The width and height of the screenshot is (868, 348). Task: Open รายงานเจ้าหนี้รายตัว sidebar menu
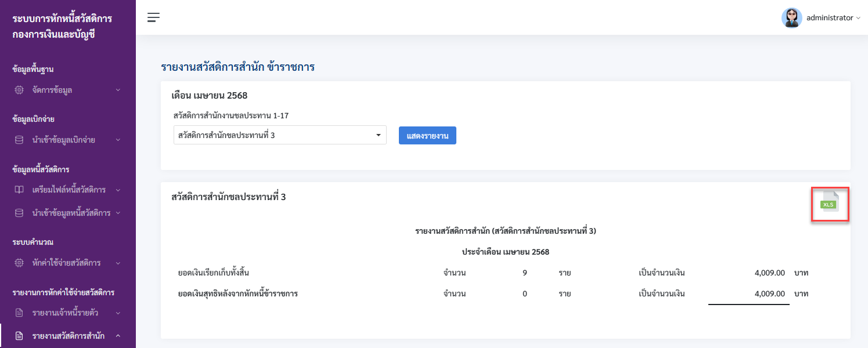pyautogui.click(x=68, y=313)
